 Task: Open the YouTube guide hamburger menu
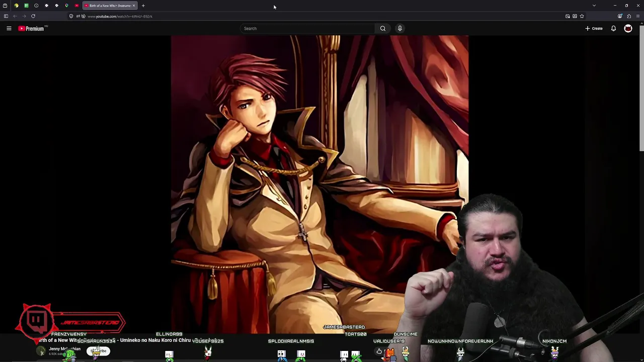pyautogui.click(x=9, y=29)
